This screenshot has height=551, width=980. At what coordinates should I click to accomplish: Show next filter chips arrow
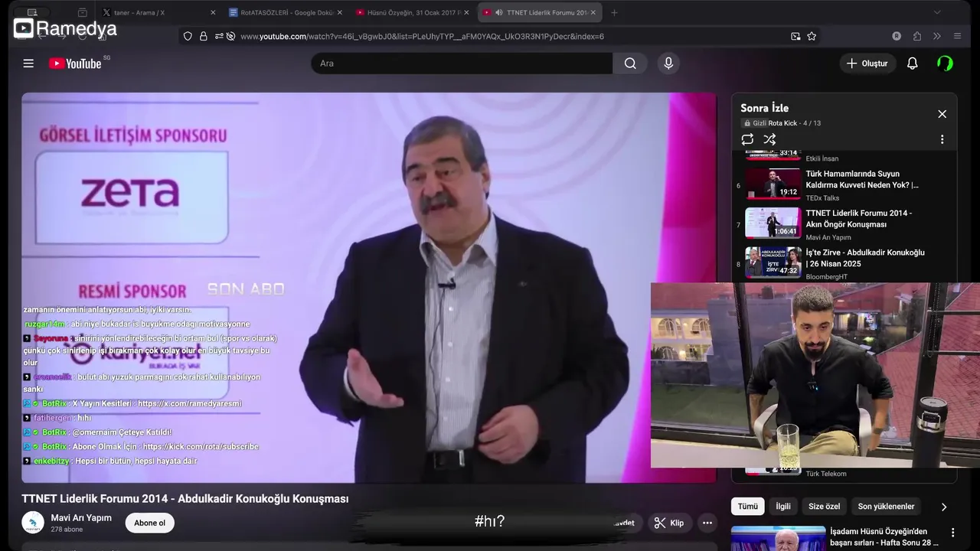point(943,507)
